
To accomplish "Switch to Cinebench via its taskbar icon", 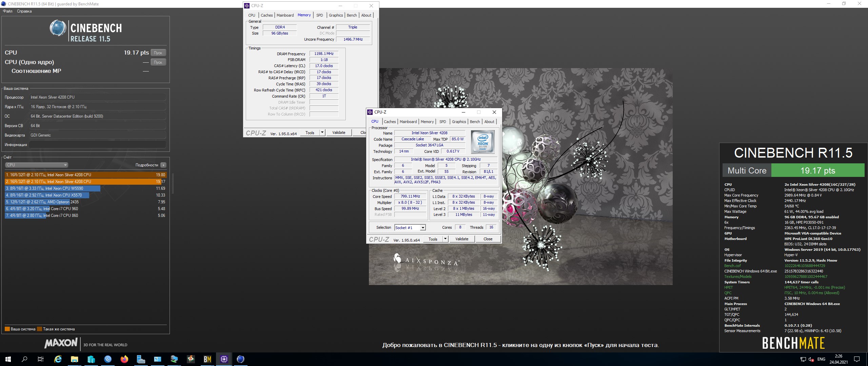I will coord(241,359).
